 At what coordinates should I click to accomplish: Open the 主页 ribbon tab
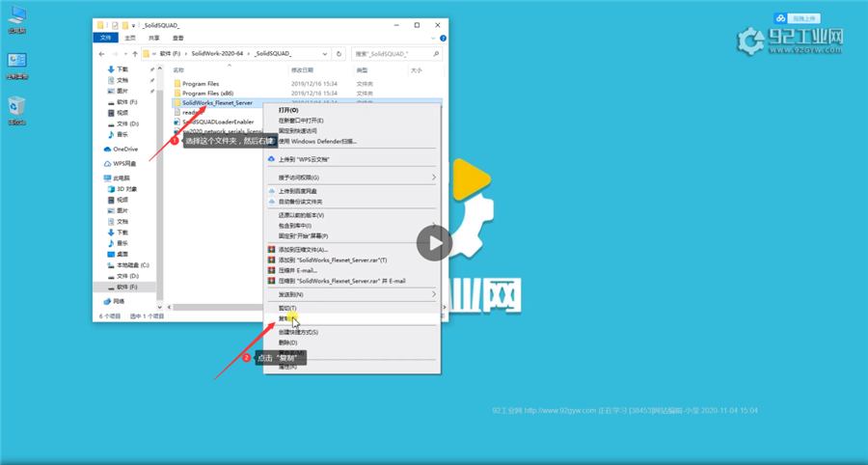[x=130, y=39]
